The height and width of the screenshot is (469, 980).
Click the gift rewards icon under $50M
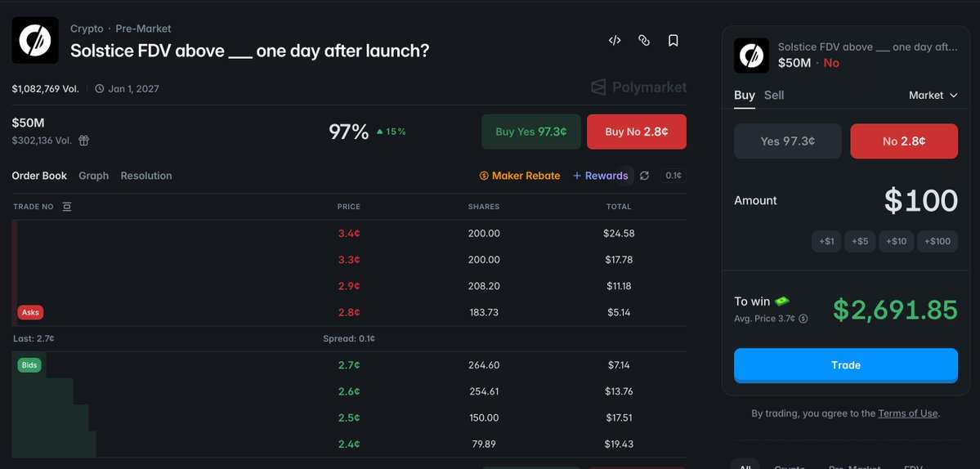[83, 141]
